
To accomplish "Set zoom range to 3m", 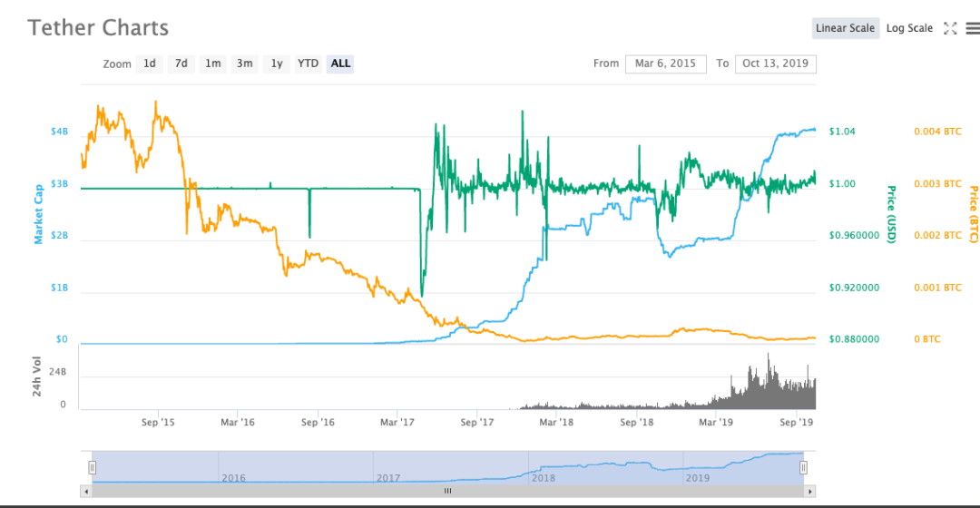I will click(x=244, y=63).
